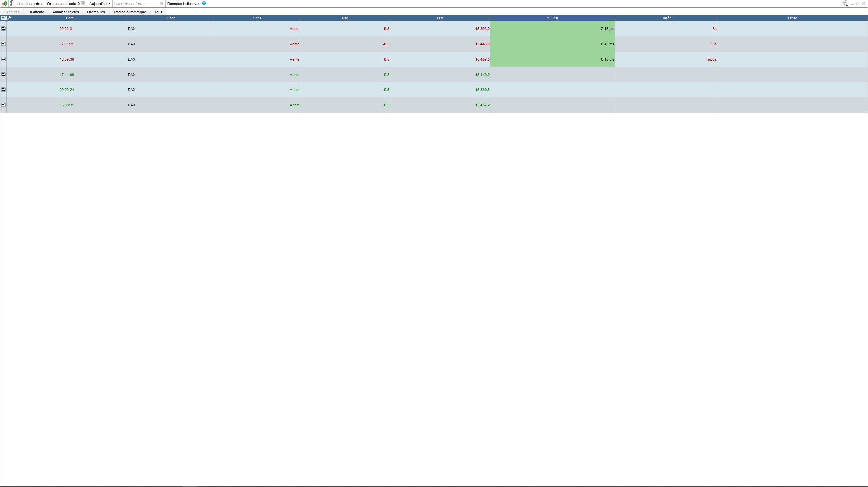The height and width of the screenshot is (487, 868).
Task: Click the cancel pending orders icon
Action: click(x=83, y=4)
